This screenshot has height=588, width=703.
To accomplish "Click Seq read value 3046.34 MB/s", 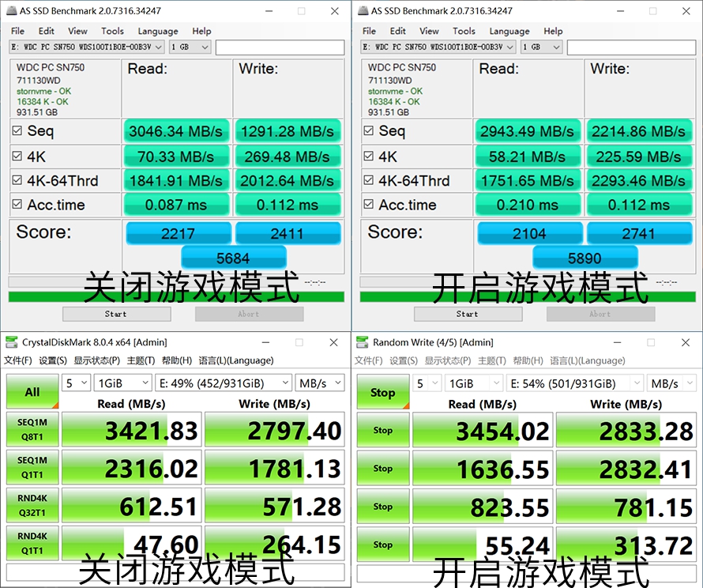I will pos(176,131).
